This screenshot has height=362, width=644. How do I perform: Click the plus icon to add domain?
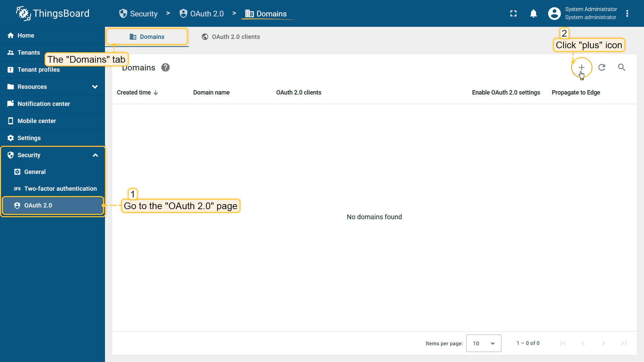581,67
